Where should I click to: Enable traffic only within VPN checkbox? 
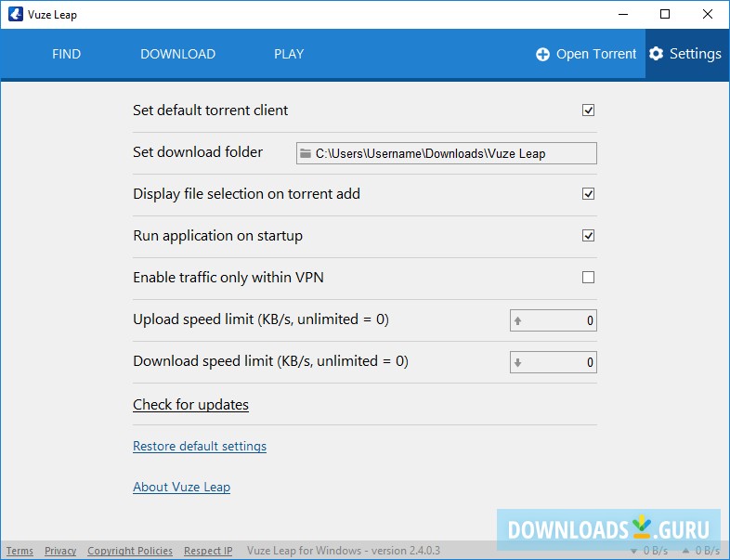pos(588,278)
